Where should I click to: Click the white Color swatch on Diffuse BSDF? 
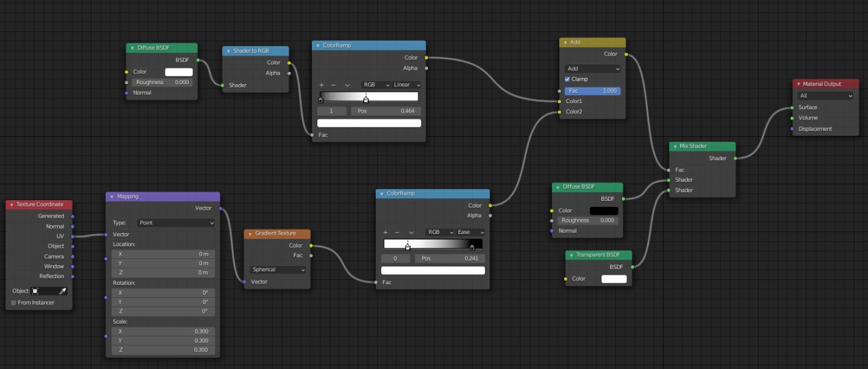pyautogui.click(x=179, y=72)
